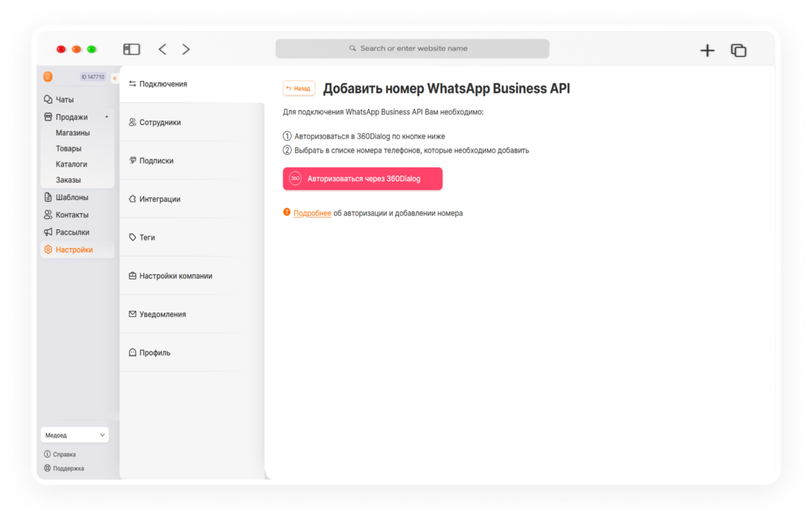This screenshot has height=522, width=812.
Task: Click the Справка info icon
Action: click(x=47, y=454)
